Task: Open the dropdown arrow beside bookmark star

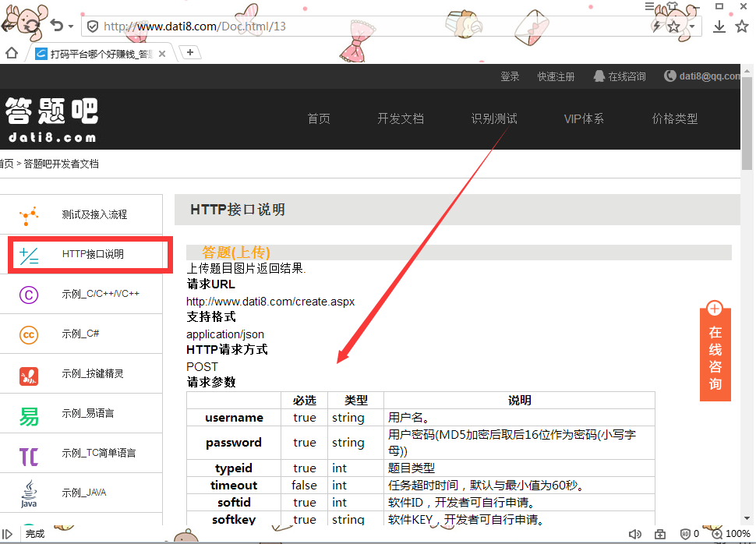Action: tap(692, 26)
